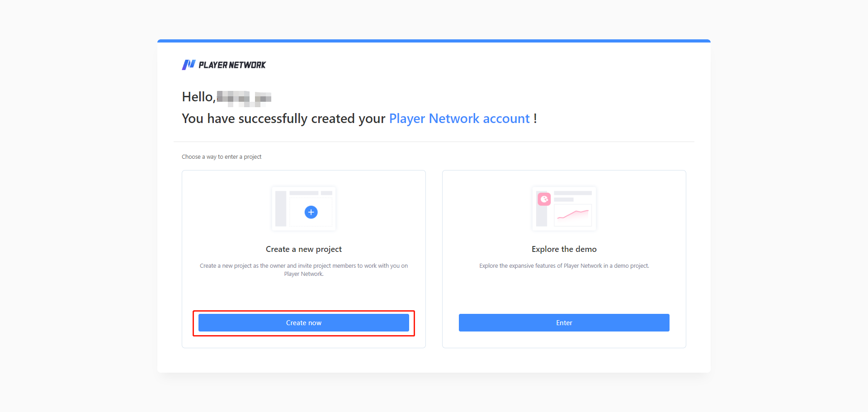Click the PLAYER NETWORK wordmark text
Viewport: 868px width, 412px height.
(x=232, y=65)
